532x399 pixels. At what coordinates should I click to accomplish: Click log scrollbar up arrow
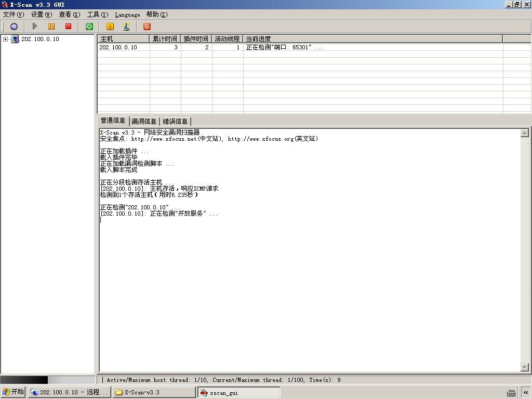[x=525, y=133]
